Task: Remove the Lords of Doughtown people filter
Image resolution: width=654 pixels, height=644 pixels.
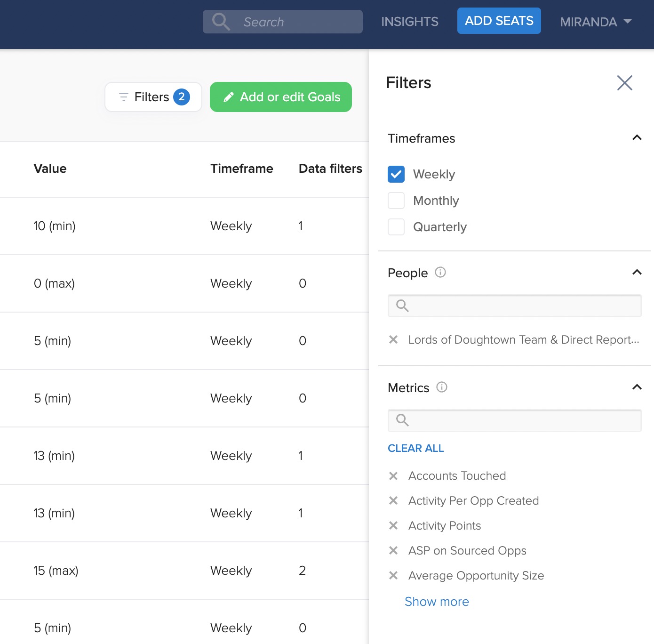Action: (x=394, y=339)
